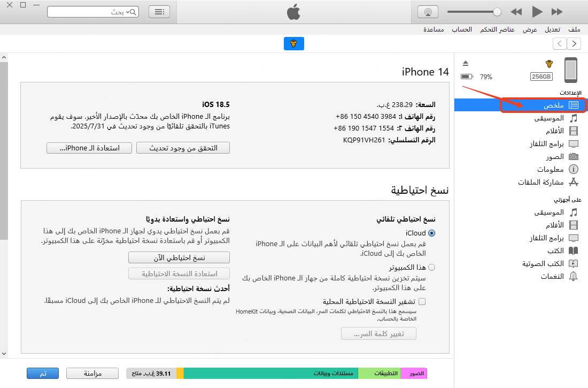Click the blue تم done button
This screenshot has width=588, height=388.
43,374
